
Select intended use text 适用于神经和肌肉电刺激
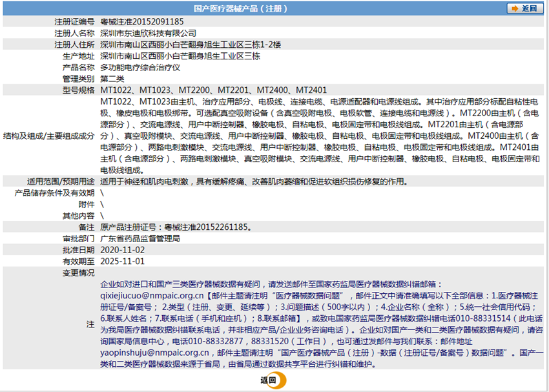[144, 181]
